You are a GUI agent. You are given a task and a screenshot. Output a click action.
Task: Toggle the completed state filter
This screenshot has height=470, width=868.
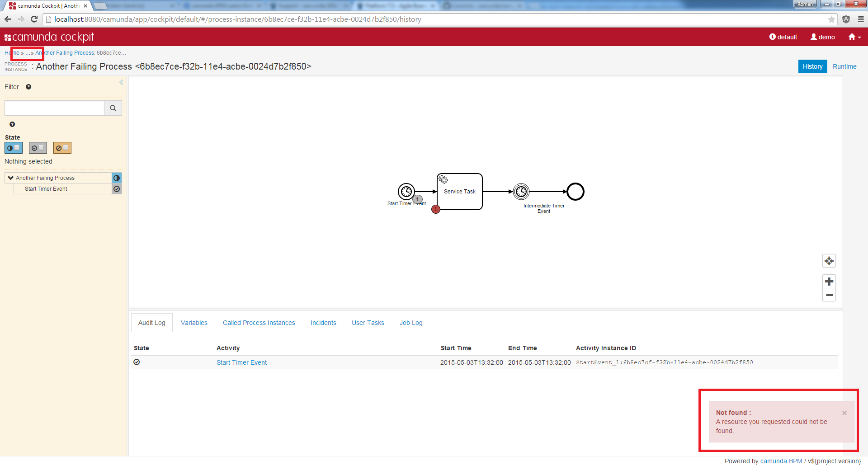(x=38, y=148)
